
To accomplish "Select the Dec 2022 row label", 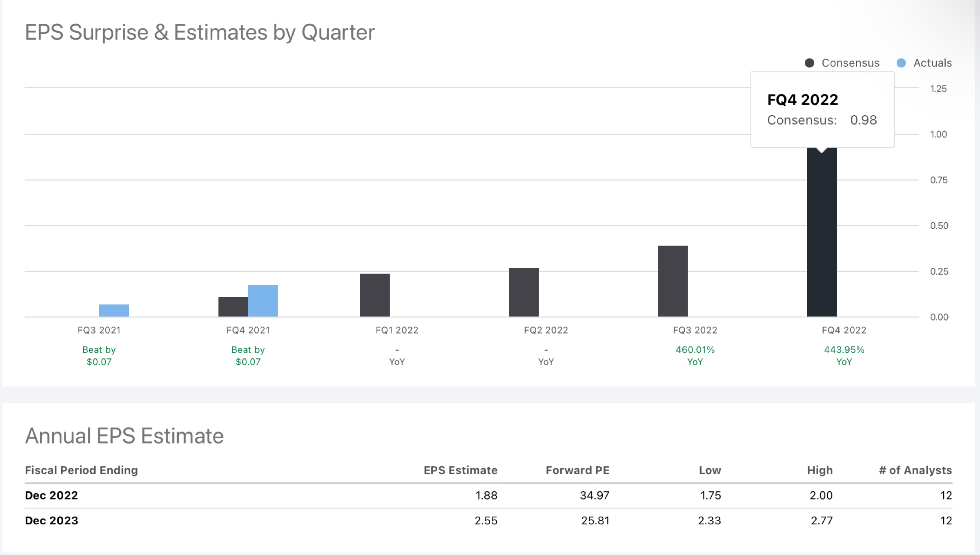I will [x=51, y=495].
